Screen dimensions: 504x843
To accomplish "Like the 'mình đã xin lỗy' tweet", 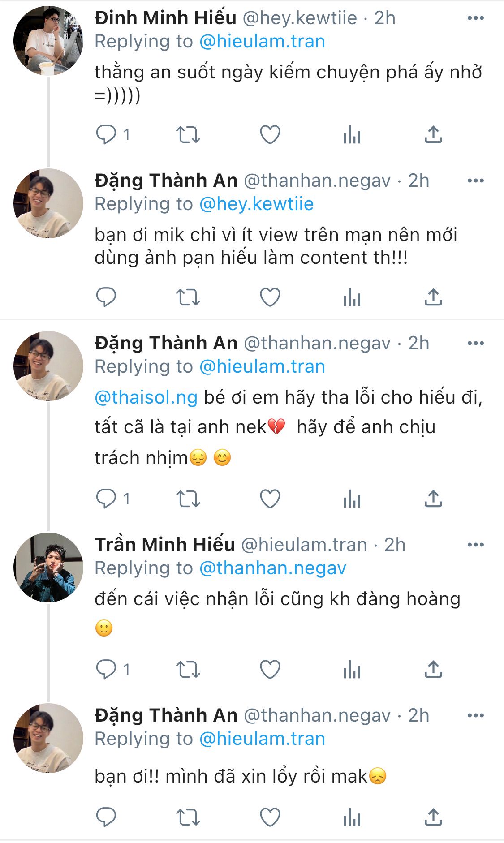I will point(270,817).
